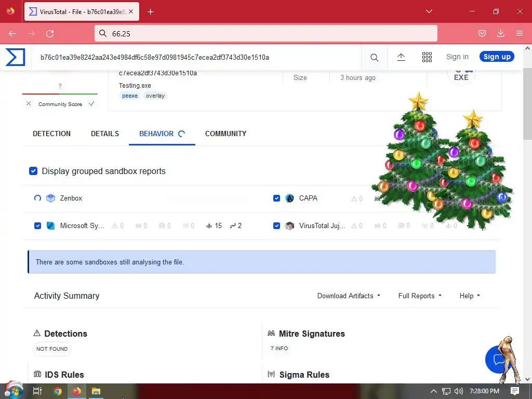
Task: Show hidden system tray icons
Action: pyautogui.click(x=434, y=391)
